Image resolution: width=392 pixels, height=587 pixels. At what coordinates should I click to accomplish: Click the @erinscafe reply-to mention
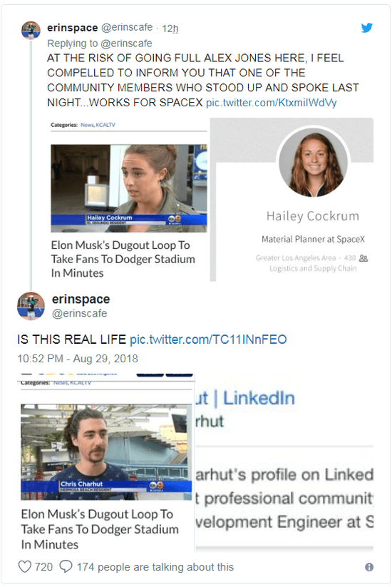(126, 44)
